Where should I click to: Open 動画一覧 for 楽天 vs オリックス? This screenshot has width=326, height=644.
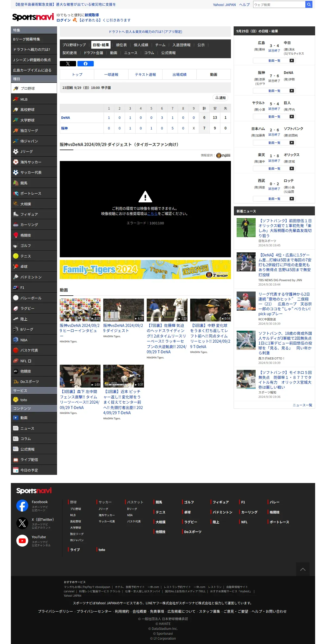(274, 169)
